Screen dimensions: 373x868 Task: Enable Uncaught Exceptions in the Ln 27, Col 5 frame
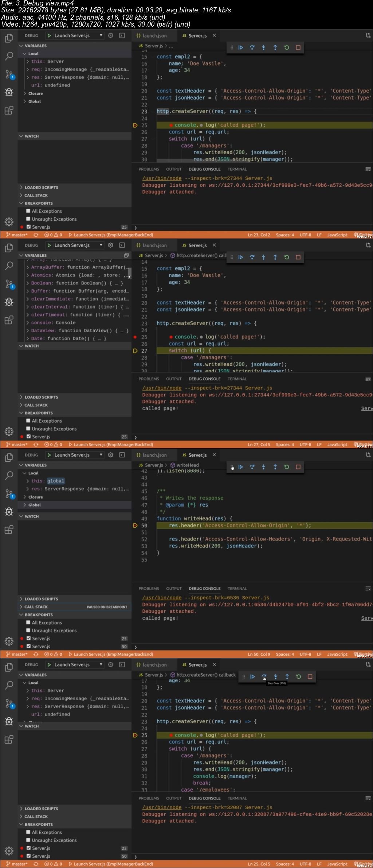point(28,429)
